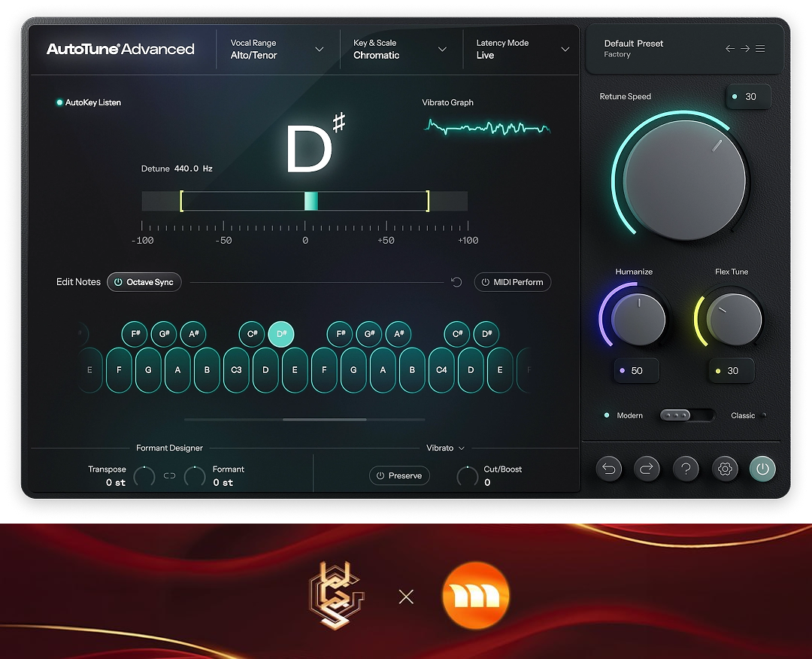Go to previous preset arrow
The width and height of the screenshot is (812, 659).
coord(729,49)
